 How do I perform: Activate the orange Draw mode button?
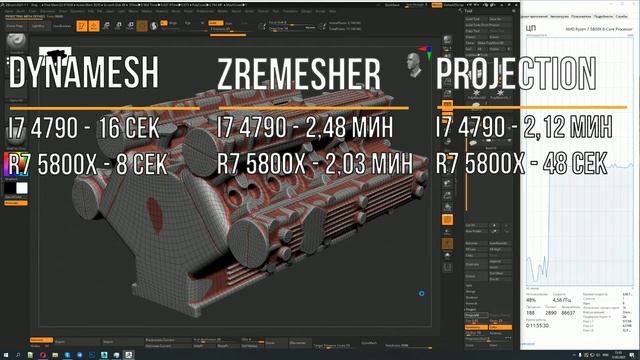94,26
